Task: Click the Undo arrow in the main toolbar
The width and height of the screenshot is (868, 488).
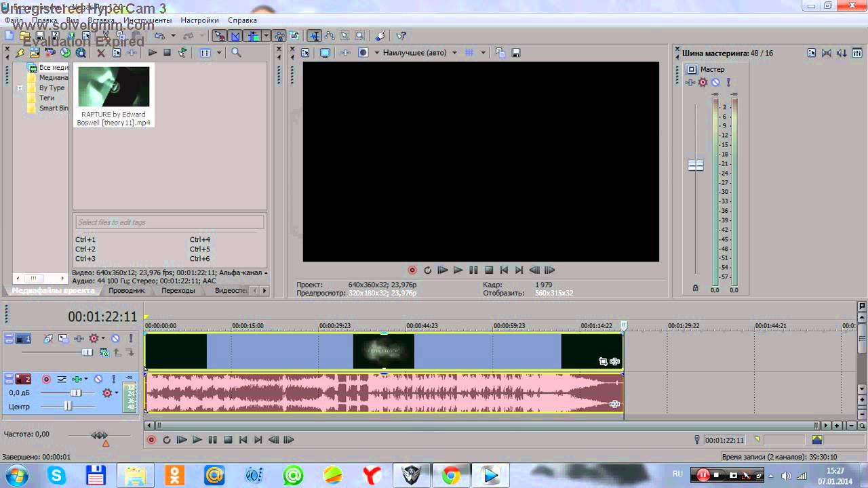Action: [159, 35]
